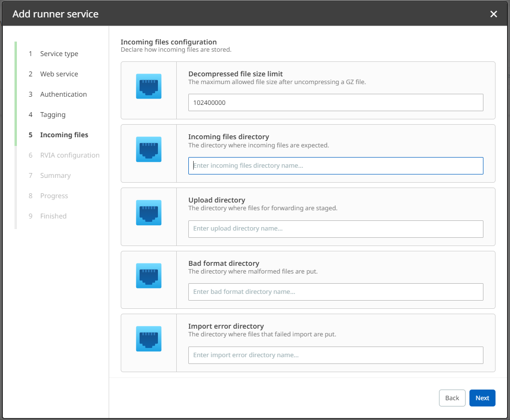This screenshot has height=420, width=510.
Task: Select the Incoming files step
Action: click(x=58, y=135)
